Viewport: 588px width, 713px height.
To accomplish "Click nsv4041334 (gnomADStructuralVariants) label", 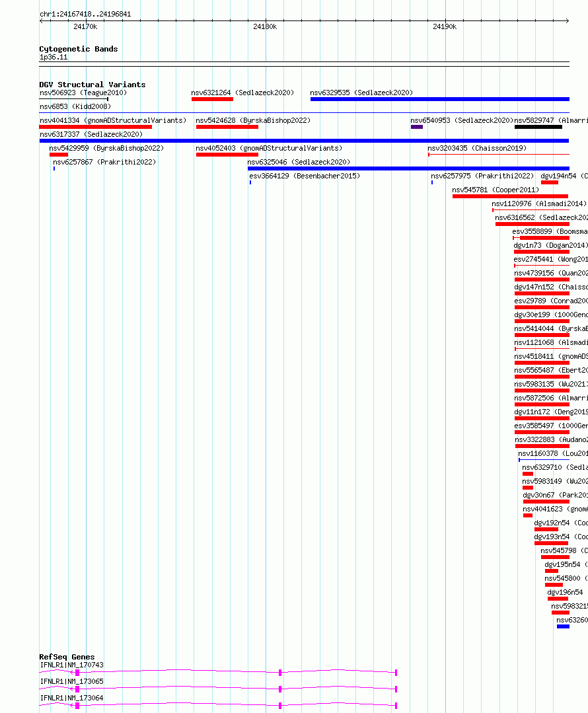I will [113, 120].
